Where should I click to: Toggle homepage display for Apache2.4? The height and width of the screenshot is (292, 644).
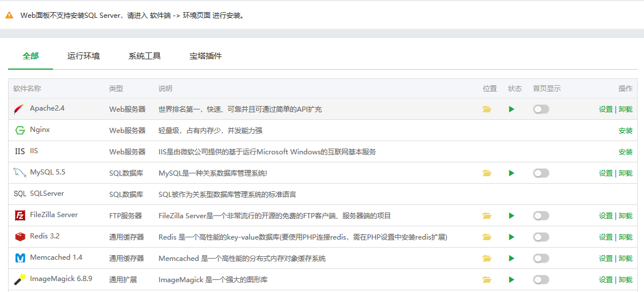[x=541, y=109]
